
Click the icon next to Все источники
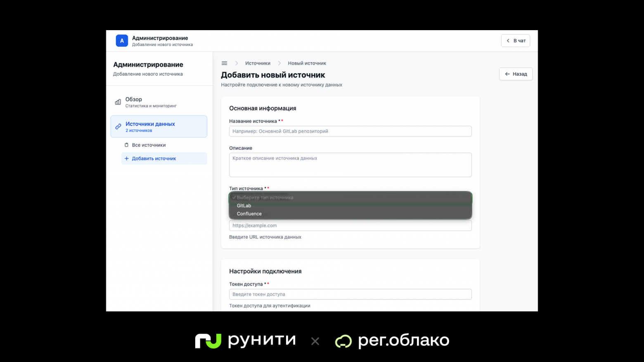[127, 145]
